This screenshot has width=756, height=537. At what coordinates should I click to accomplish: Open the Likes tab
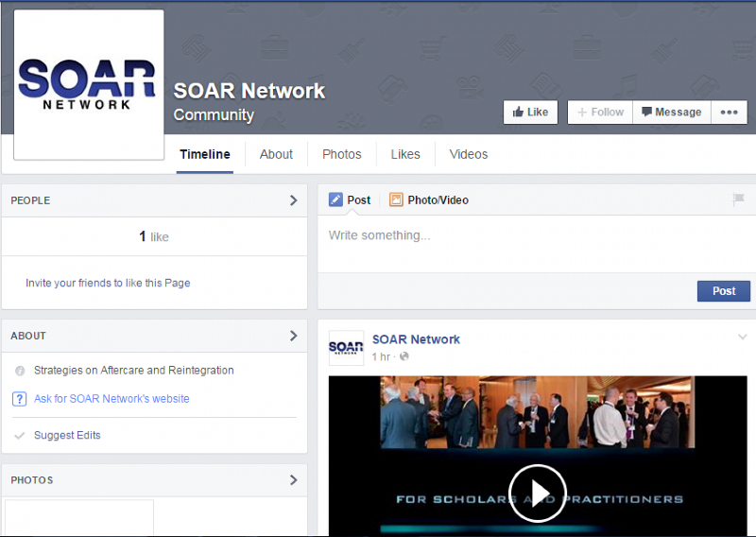(x=405, y=154)
